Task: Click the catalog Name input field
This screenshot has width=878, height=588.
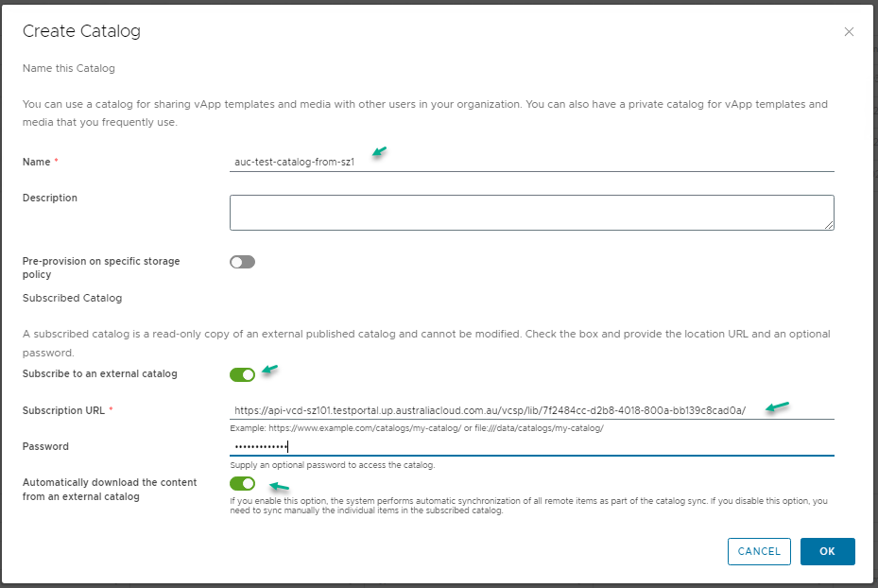Action: [531, 162]
